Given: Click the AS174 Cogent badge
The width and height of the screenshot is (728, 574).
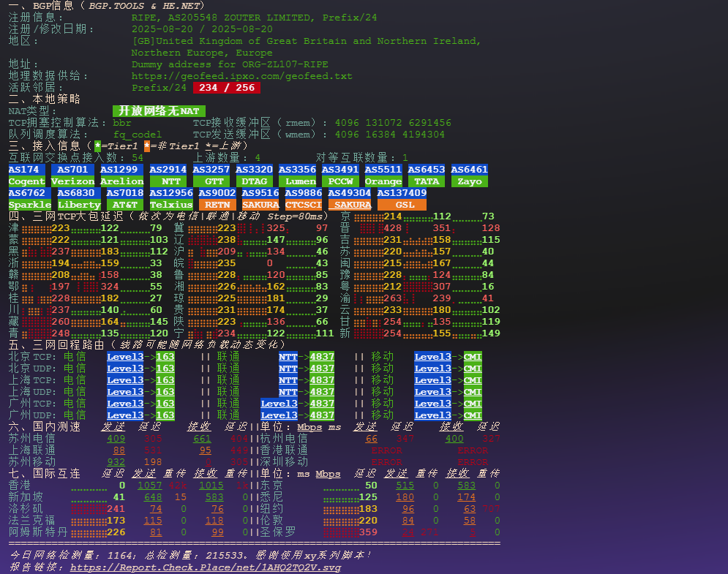Looking at the screenshot, I should 27,175.
